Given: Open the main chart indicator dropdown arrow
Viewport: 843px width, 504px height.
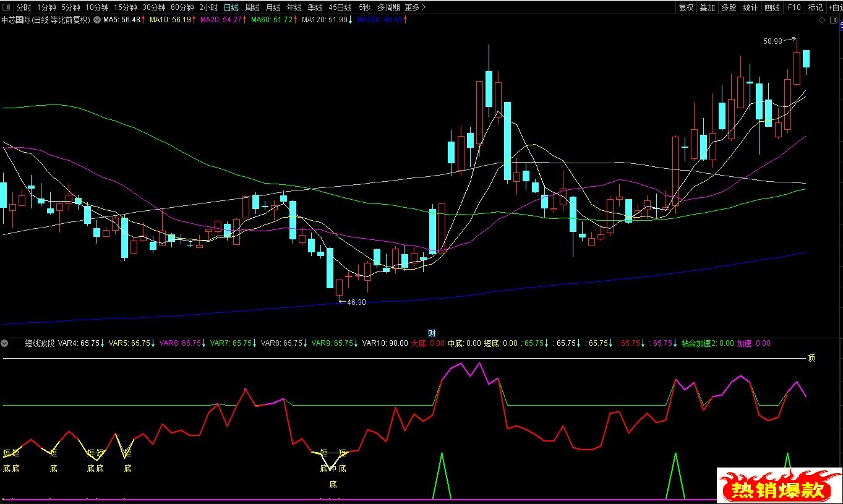Looking at the screenshot, I should point(97,20).
